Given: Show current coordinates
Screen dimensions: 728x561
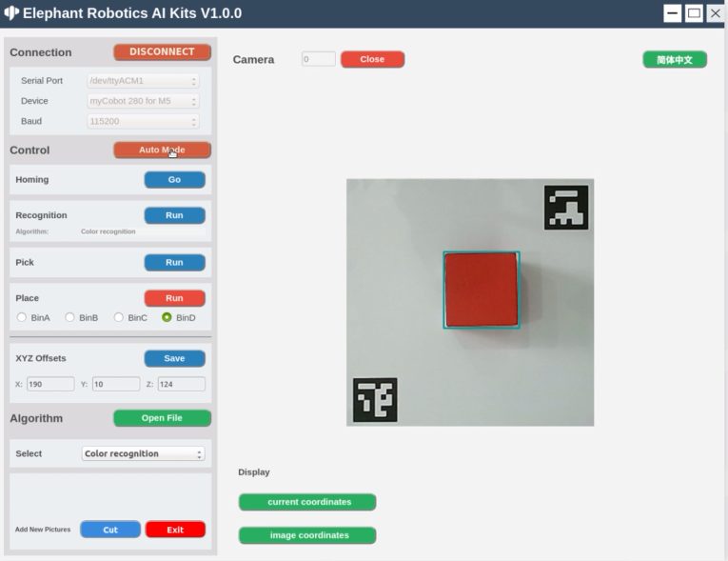Looking at the screenshot, I should click(x=307, y=502).
